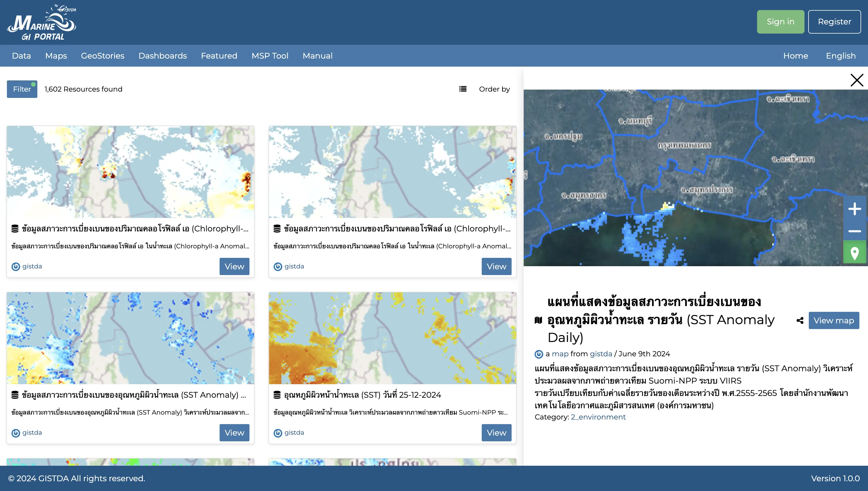Click the green location pin map button
Image resolution: width=868 pixels, height=491 pixels.
[x=854, y=252]
